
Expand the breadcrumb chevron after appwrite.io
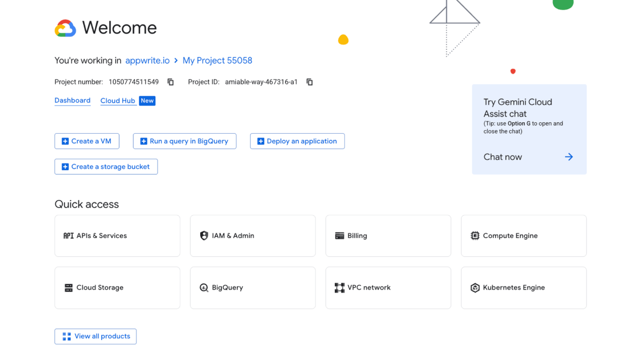[175, 60]
